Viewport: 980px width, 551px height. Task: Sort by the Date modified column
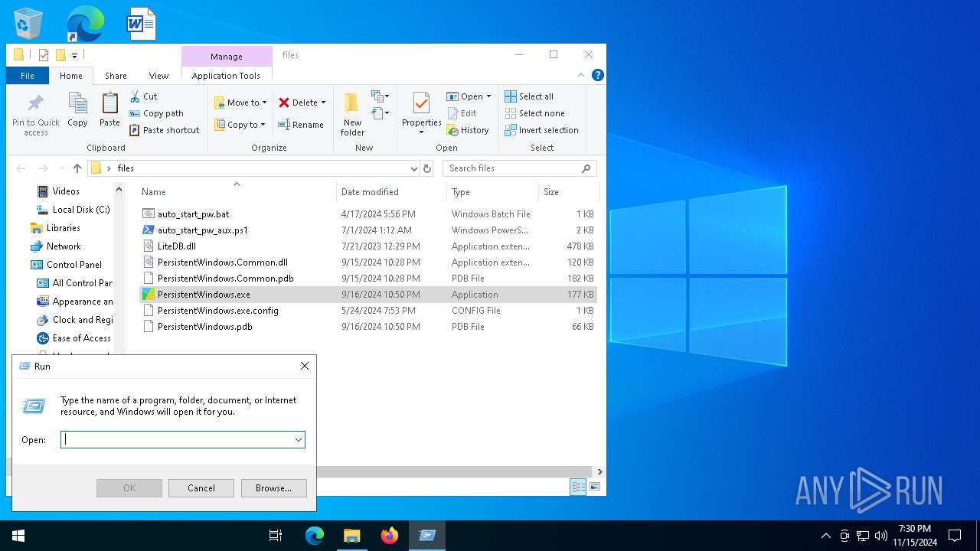pos(391,191)
